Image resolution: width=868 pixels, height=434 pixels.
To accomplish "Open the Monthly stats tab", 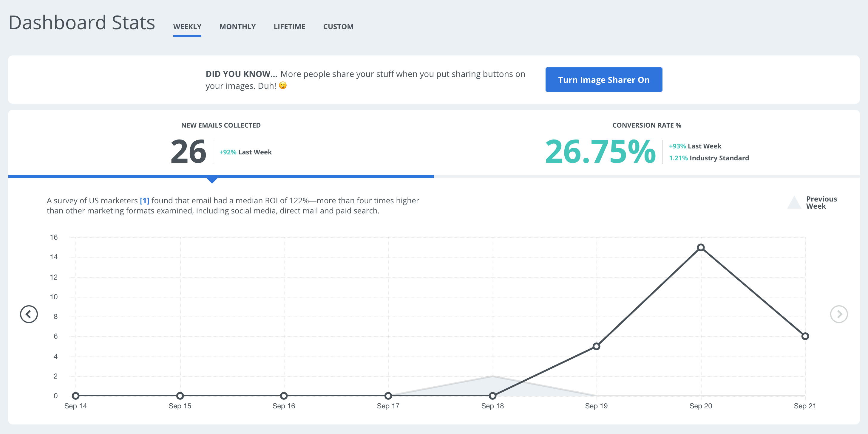I will coord(237,27).
